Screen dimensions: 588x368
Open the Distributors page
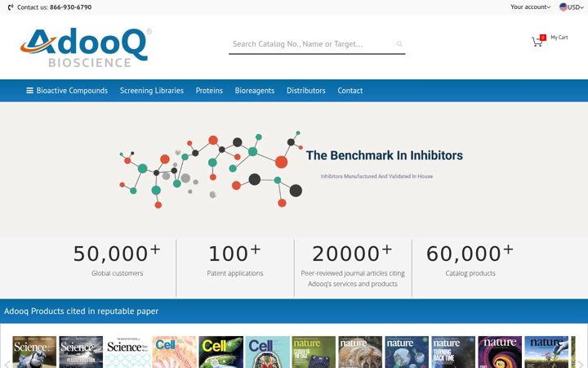coord(306,91)
